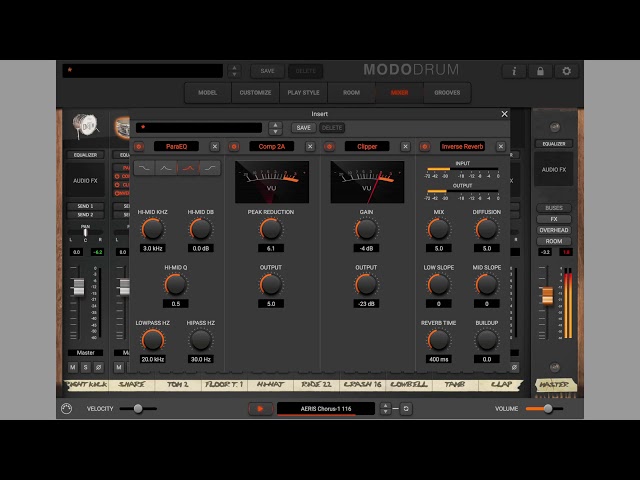Toggle the ParaEQ power button

pyautogui.click(x=139, y=147)
